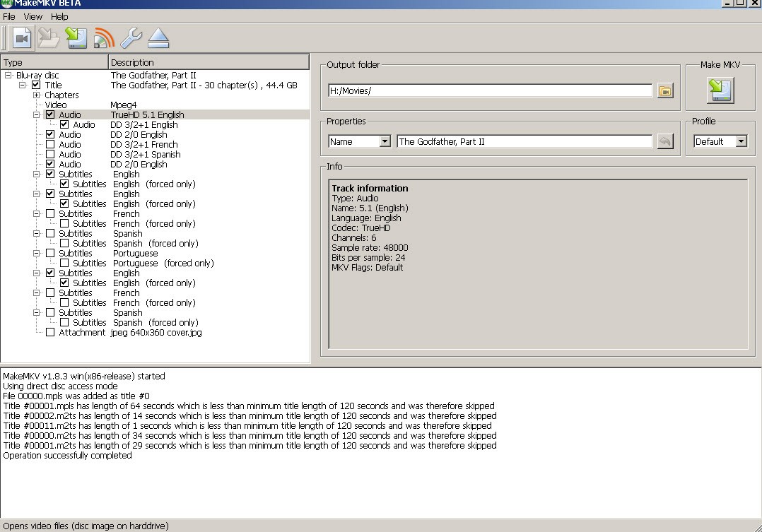Click the Eject disc toolbar icon

click(x=158, y=38)
